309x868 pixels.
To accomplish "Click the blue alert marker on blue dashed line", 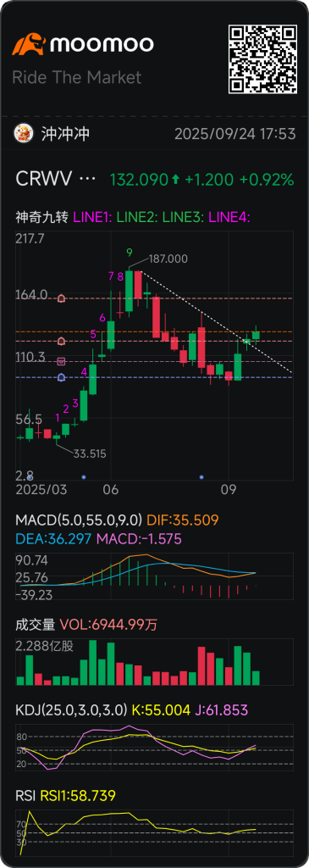I will pyautogui.click(x=61, y=377).
